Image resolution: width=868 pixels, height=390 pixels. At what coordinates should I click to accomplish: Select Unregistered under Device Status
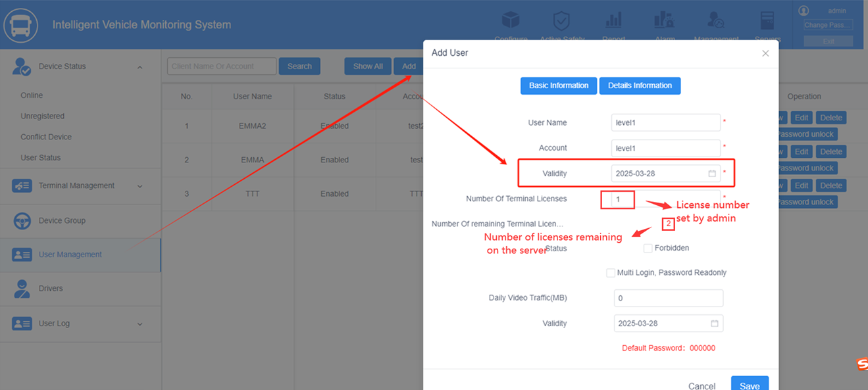[x=43, y=116]
